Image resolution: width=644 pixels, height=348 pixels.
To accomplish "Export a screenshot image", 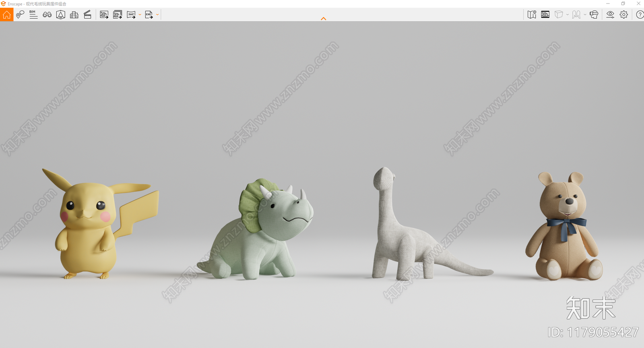I will (104, 15).
